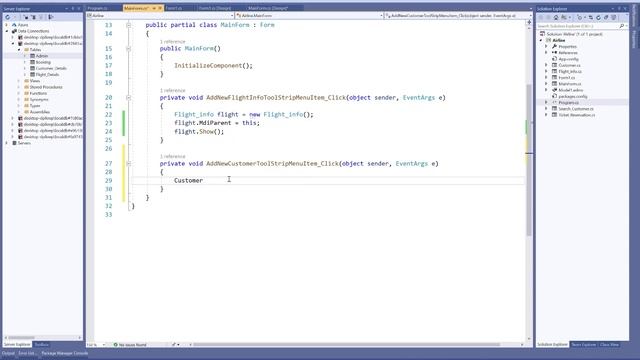Collapse the MainForm class outline at line 13
640x360 pixels.
(x=129, y=25)
